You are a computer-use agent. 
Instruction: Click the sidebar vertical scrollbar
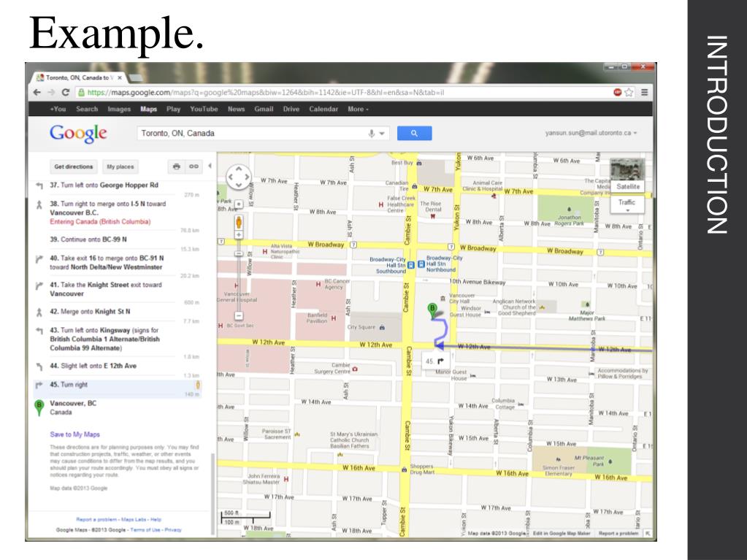[x=213, y=494]
